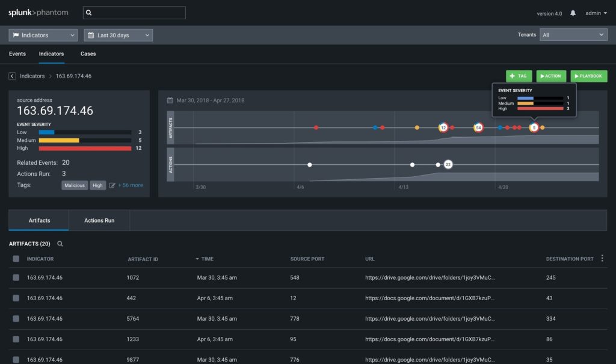
Task: Click the search magnifier in top search box
Action: click(x=89, y=13)
